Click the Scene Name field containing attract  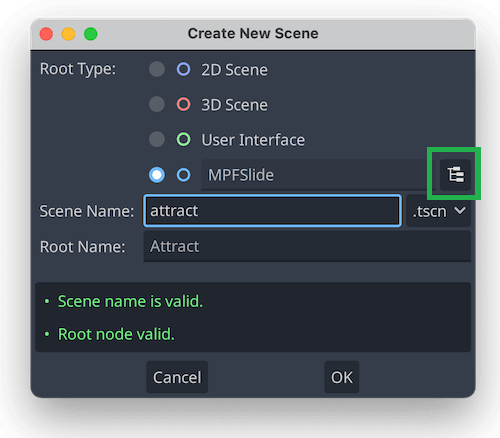[272, 211]
